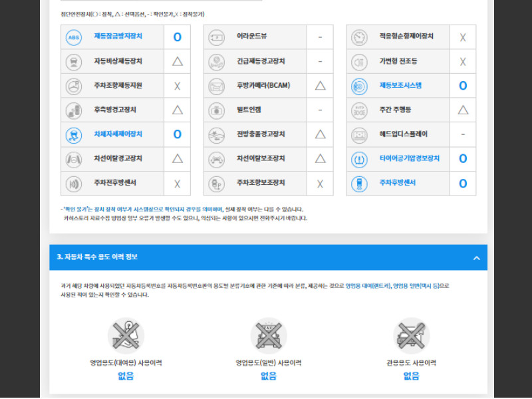Click the 영업용 일반(택시 등) blue text
Image resolution: width=532 pixels, height=399 pixels.
click(x=416, y=286)
